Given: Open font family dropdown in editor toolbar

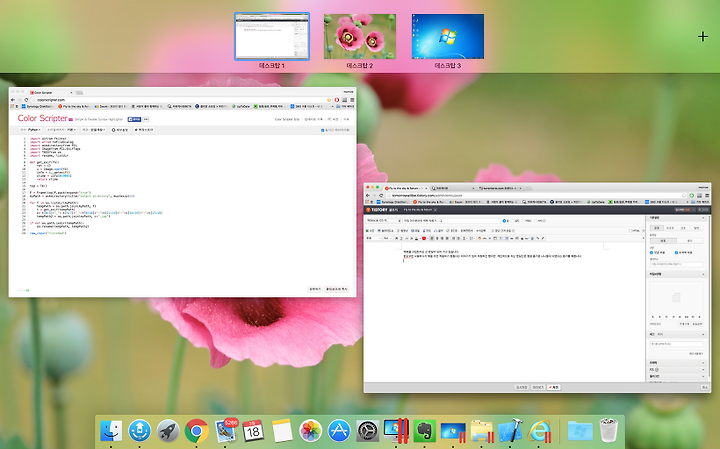Looking at the screenshot, I should (373, 238).
